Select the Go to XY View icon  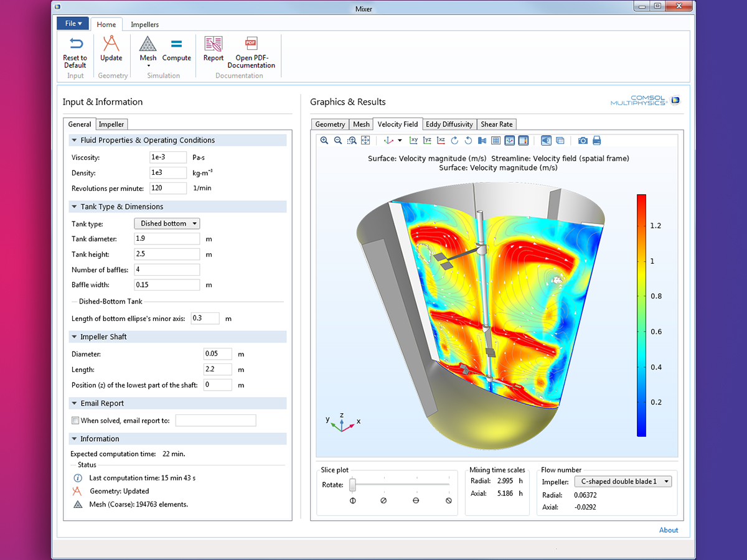point(413,140)
